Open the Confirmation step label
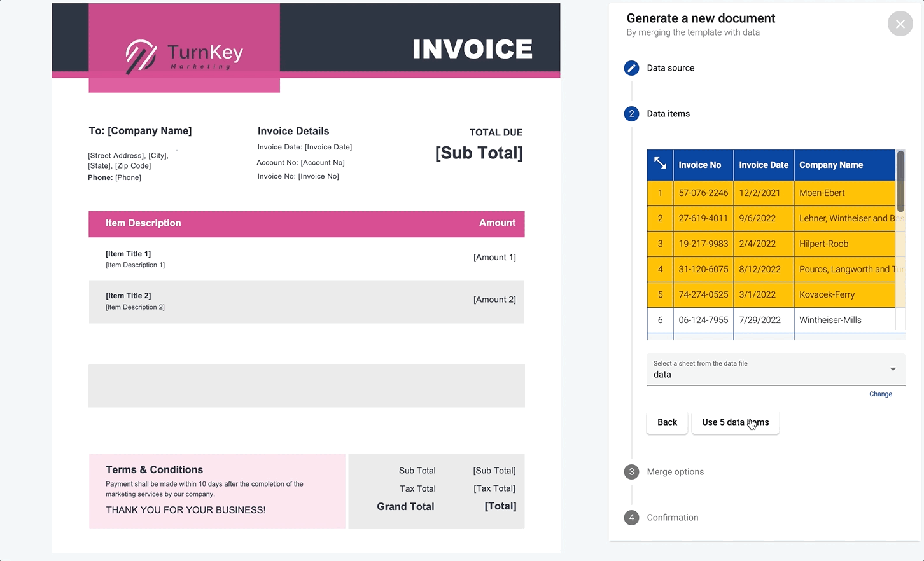The width and height of the screenshot is (924, 561). click(673, 518)
